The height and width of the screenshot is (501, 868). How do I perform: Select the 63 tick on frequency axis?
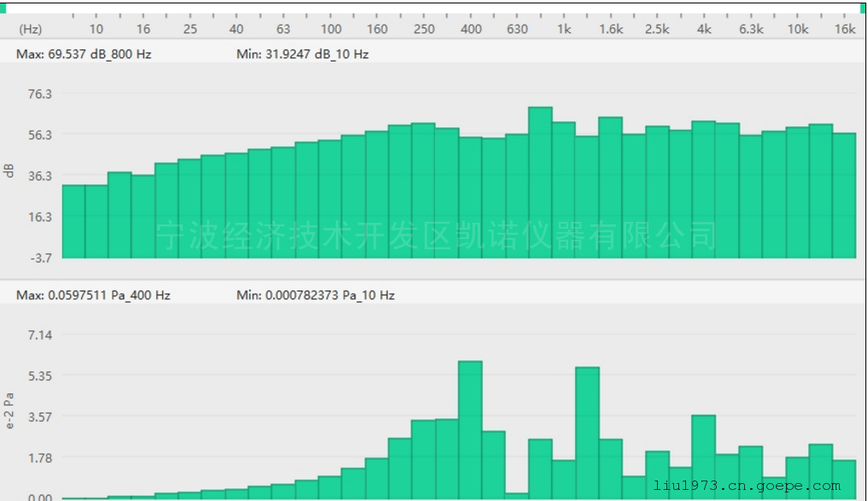284,29
